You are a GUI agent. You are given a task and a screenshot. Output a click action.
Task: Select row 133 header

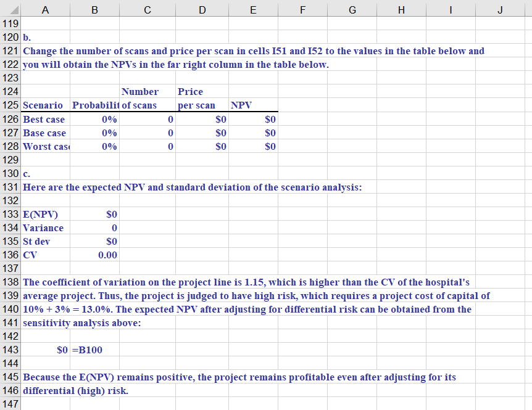(x=10, y=214)
